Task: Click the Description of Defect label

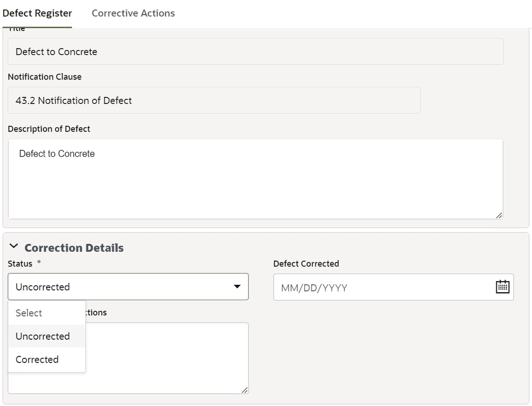Action: click(x=49, y=129)
